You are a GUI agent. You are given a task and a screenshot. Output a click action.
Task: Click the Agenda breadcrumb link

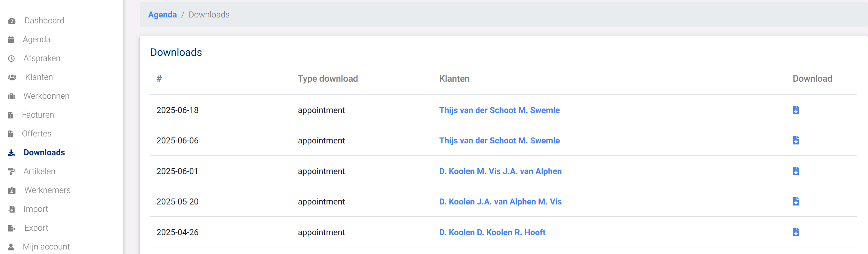[x=162, y=15]
